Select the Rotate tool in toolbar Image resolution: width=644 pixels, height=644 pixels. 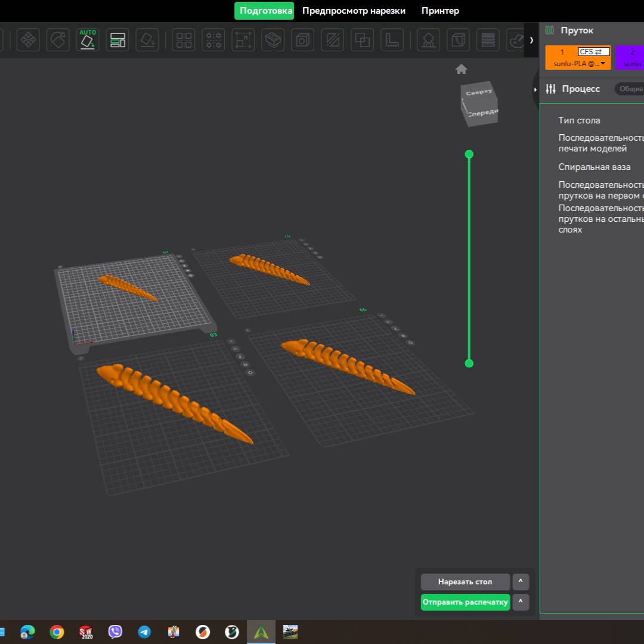tap(58, 40)
